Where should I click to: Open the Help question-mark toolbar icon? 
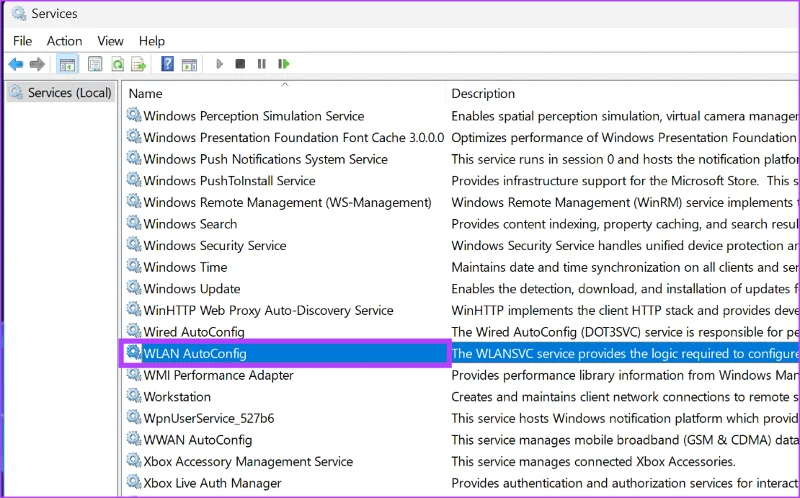click(167, 64)
